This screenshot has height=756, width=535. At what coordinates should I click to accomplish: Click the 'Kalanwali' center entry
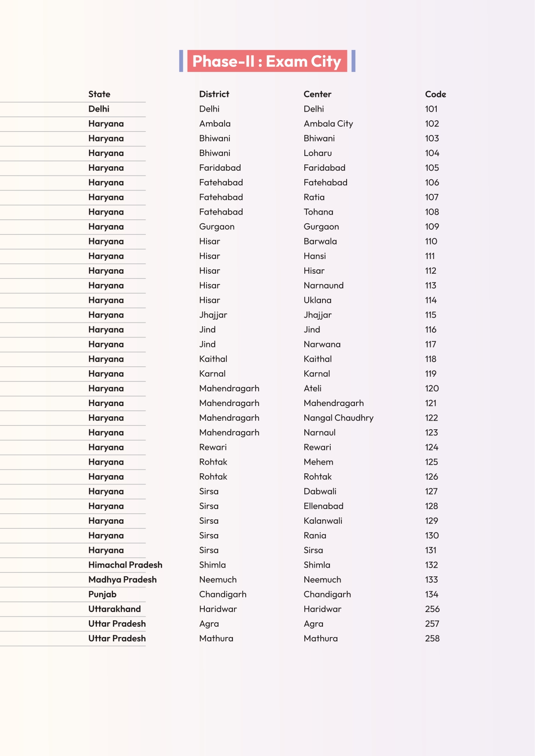323,521
